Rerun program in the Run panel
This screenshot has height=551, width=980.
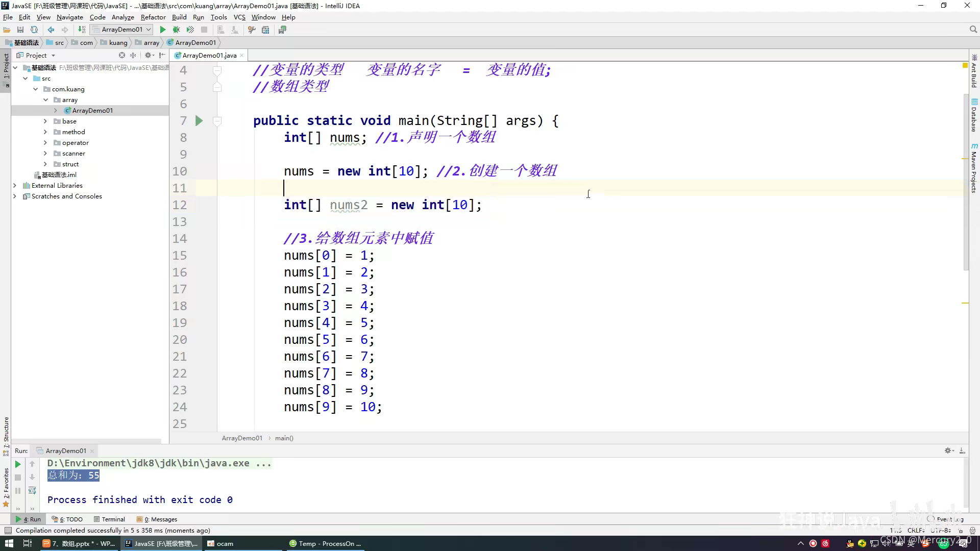point(18,464)
